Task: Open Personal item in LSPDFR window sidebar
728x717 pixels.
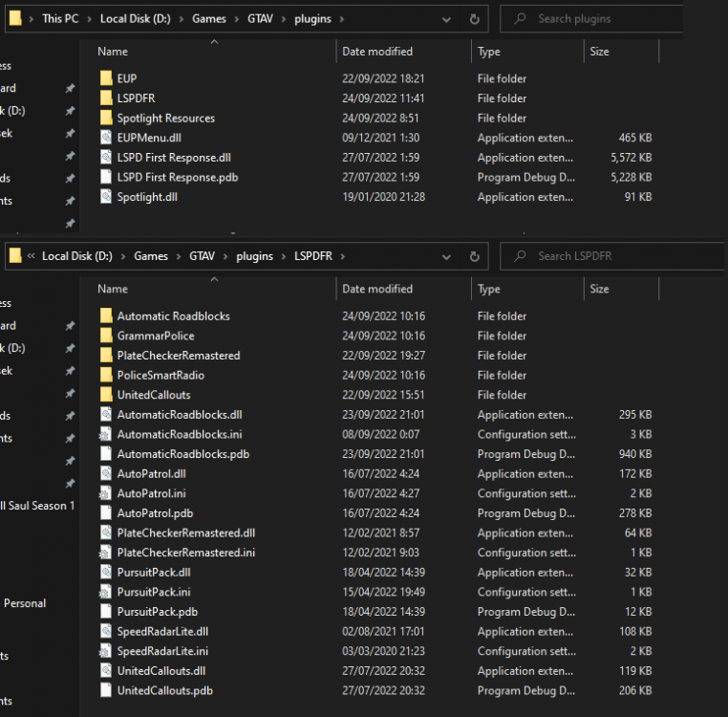Action: [x=25, y=603]
